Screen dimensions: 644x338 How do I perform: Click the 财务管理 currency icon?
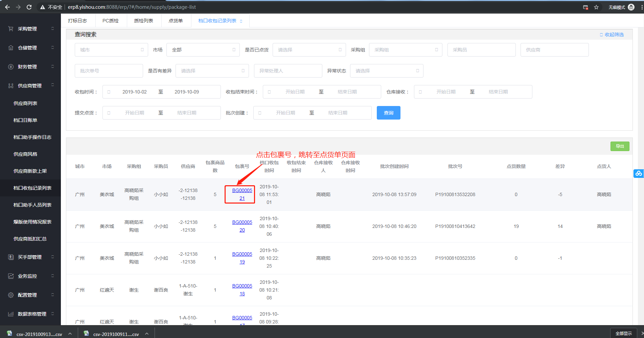[11, 67]
